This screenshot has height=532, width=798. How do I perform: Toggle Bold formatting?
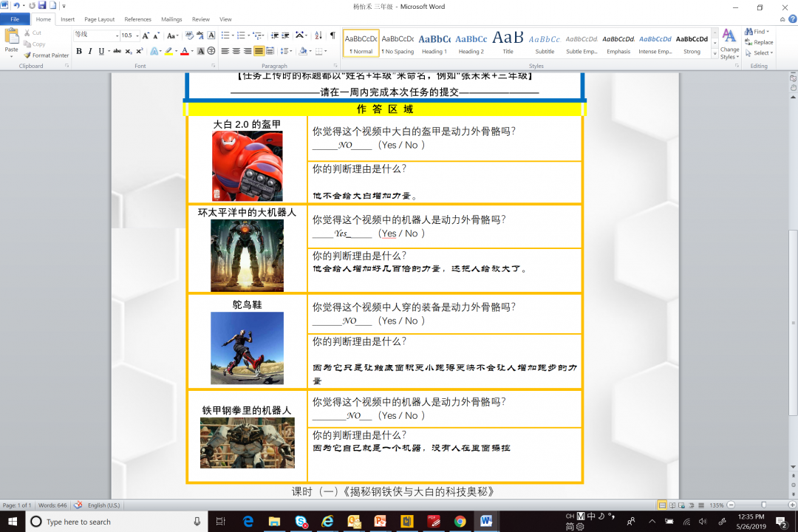pyautogui.click(x=79, y=51)
